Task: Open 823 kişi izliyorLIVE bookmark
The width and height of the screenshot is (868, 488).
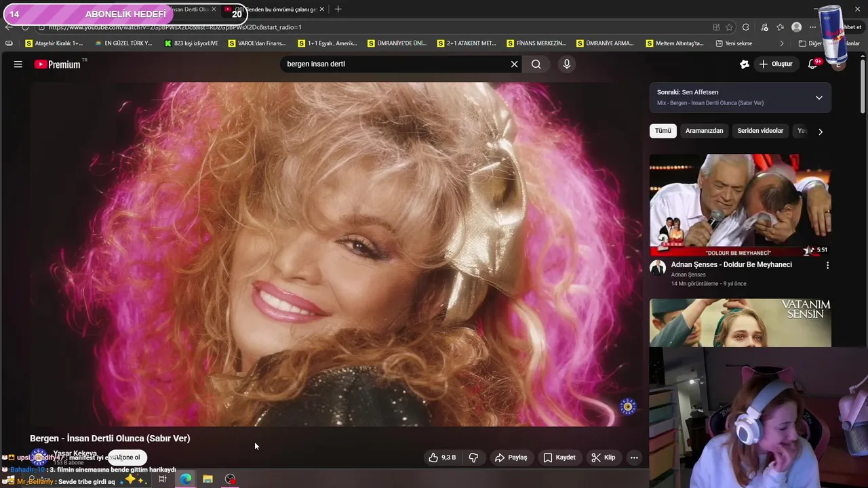Action: (x=191, y=43)
